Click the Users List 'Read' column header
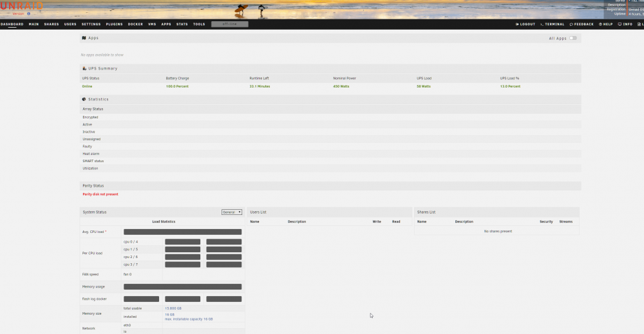Screen dimensions: 644x334 click(396, 221)
